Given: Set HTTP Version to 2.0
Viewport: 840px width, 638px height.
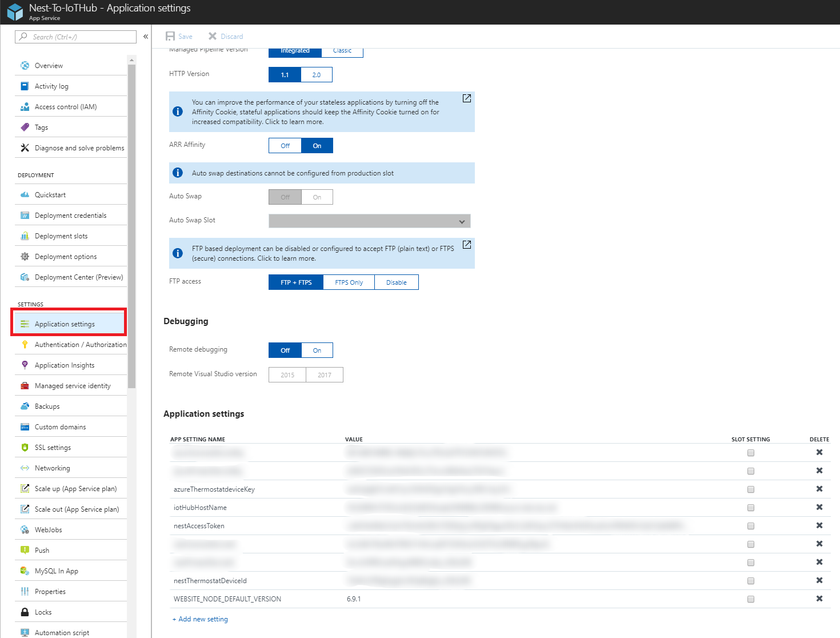Looking at the screenshot, I should 317,75.
